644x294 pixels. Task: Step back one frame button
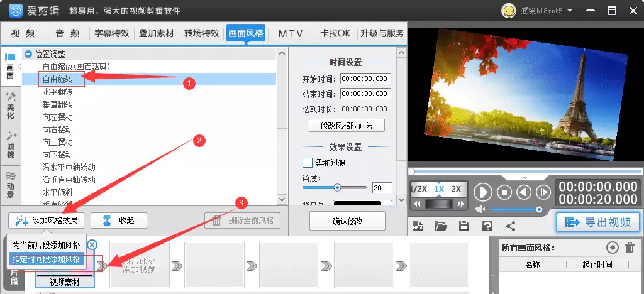(x=524, y=192)
